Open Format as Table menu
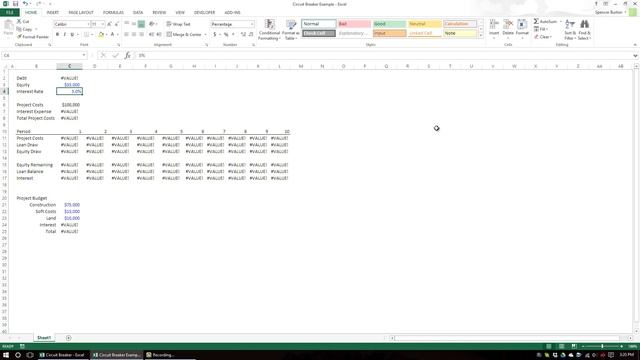Viewport: 640px width, 360px height. 291,30
